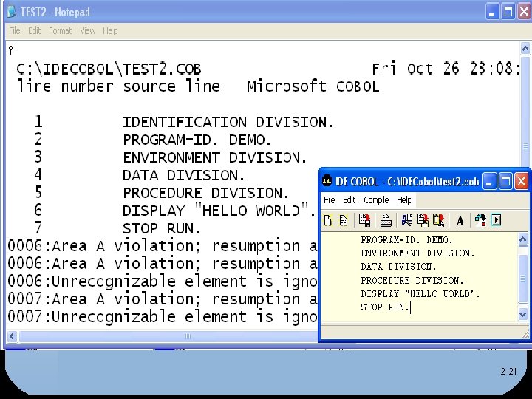This screenshot has width=532, height=399.
Task: Maximize the TEST2 Notepad window
Action: click(508, 12)
